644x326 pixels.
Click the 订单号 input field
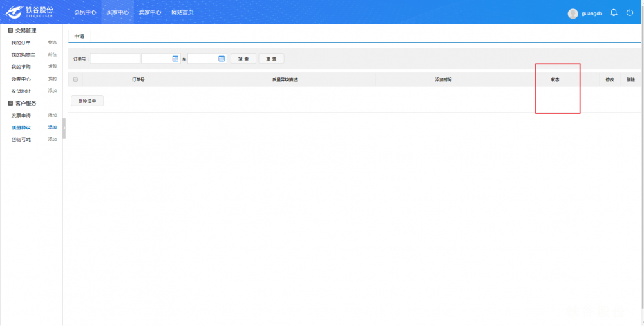point(115,59)
